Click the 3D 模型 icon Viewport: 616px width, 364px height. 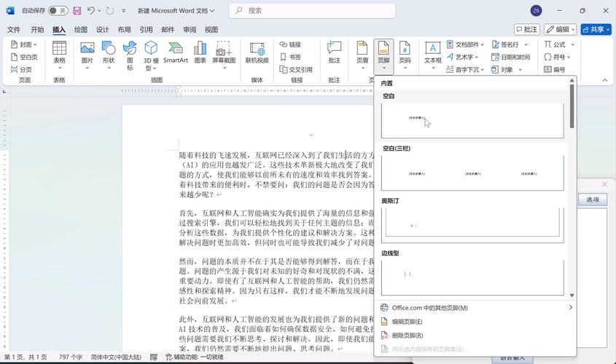[x=151, y=48]
